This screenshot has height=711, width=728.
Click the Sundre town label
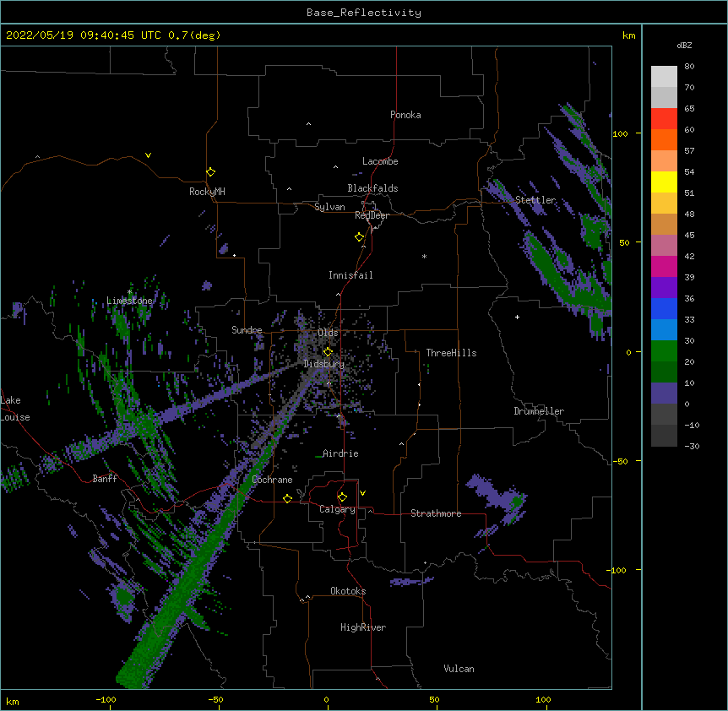point(247,330)
